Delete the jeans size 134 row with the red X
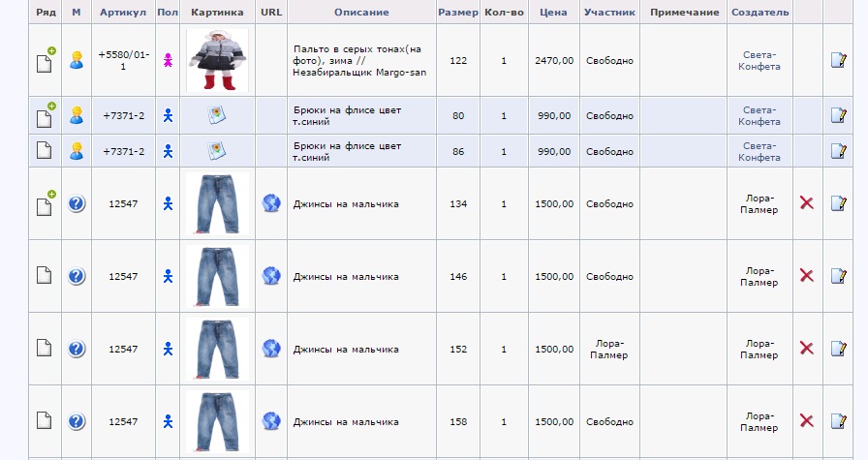The width and height of the screenshot is (868, 460). click(x=807, y=203)
